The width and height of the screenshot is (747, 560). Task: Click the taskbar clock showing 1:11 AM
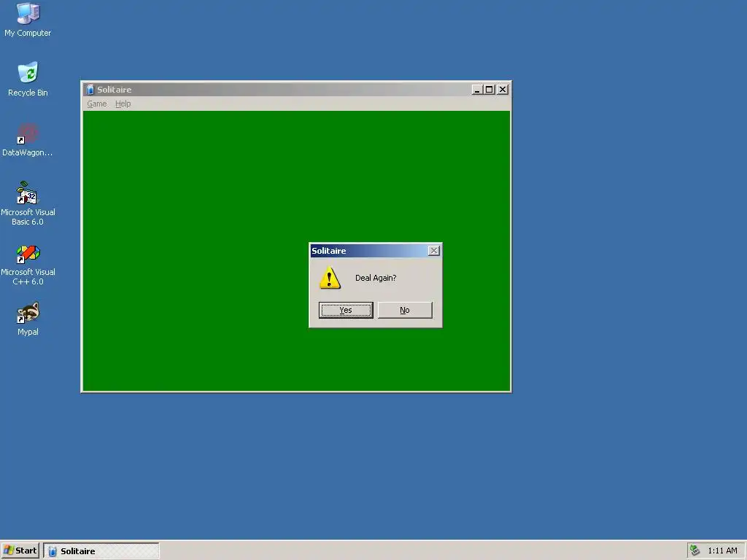[x=722, y=551]
